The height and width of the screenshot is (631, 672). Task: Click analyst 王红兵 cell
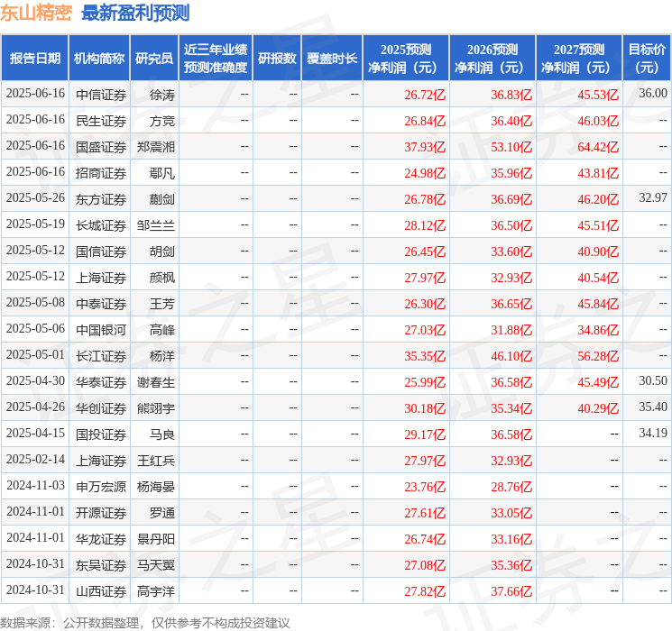[x=155, y=461]
